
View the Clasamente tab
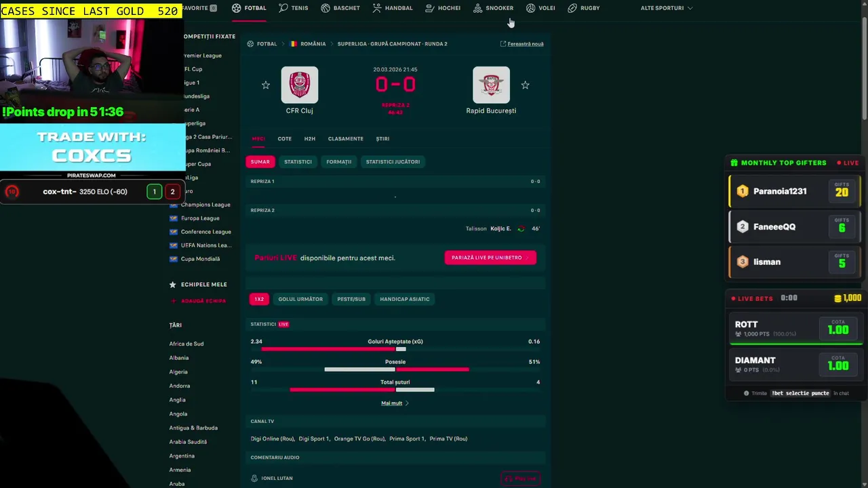(345, 139)
